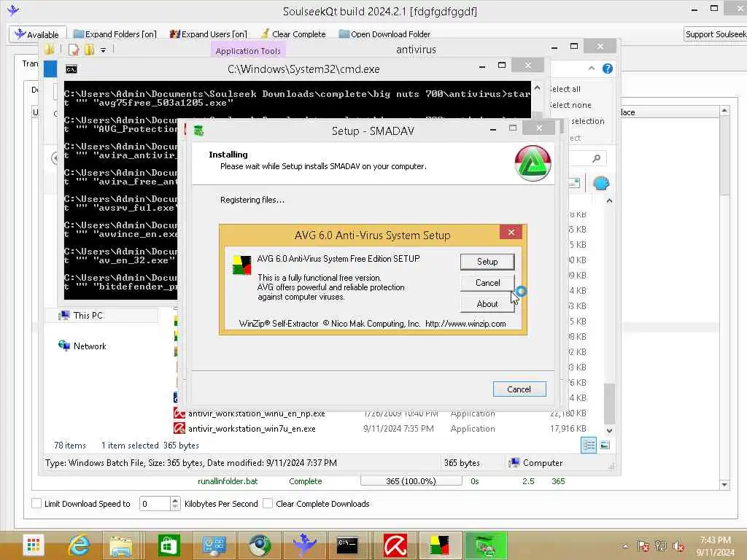Viewport: 747px width, 560px height.
Task: Open Internet Explorer from the taskbar
Action: pos(79,545)
